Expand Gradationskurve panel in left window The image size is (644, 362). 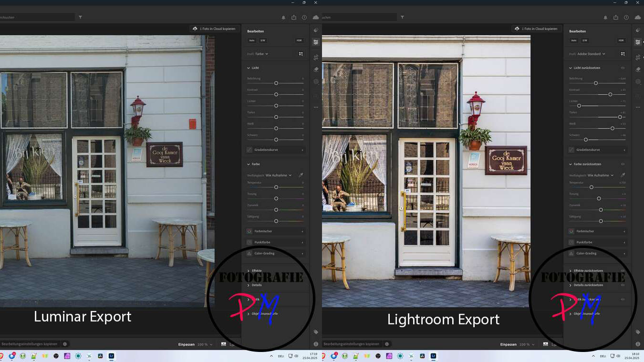tap(275, 150)
